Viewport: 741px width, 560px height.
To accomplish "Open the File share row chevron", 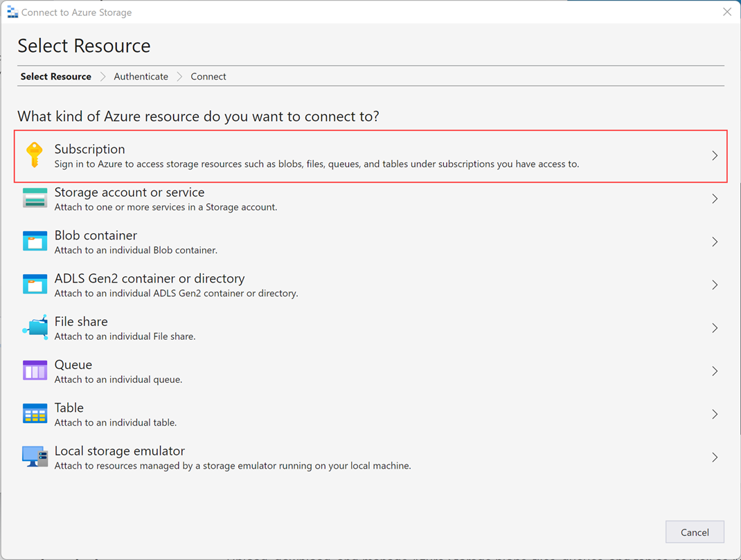I will coord(715,327).
